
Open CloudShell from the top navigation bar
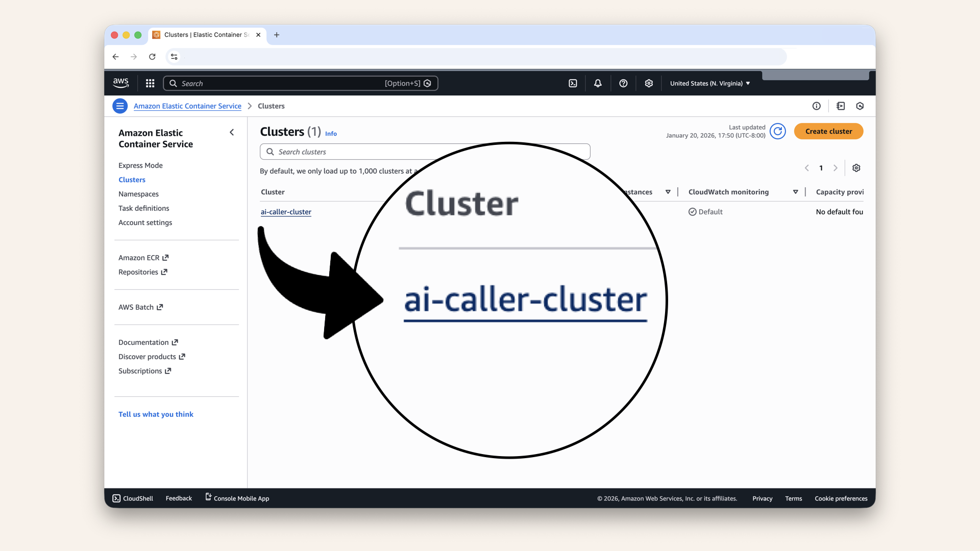tap(573, 83)
